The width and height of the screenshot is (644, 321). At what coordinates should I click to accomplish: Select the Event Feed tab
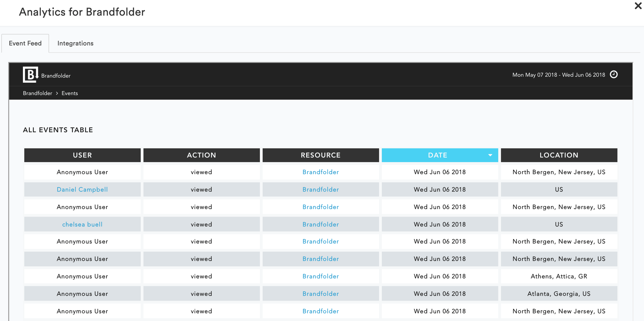(x=25, y=43)
